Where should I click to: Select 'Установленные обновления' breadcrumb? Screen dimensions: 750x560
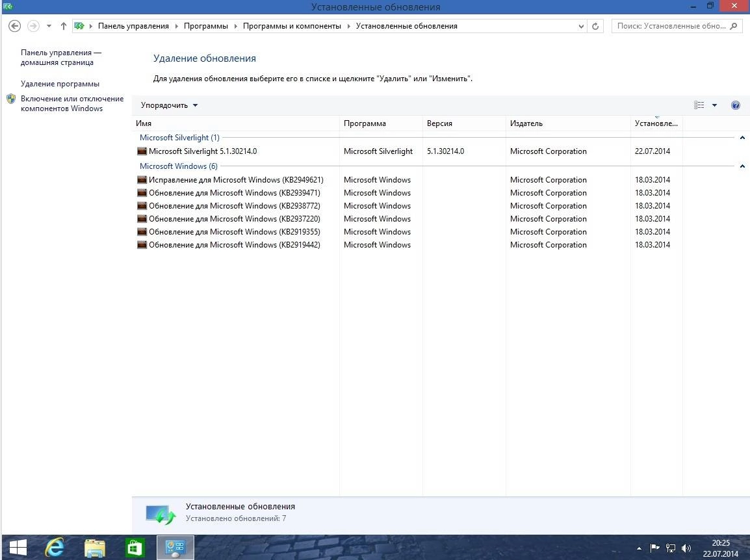coord(407,26)
